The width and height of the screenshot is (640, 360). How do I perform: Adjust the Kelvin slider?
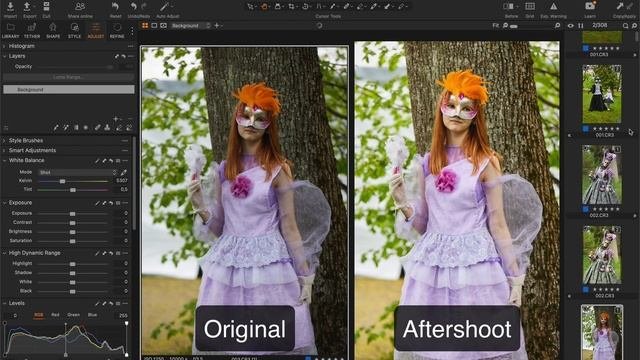[x=73, y=181]
